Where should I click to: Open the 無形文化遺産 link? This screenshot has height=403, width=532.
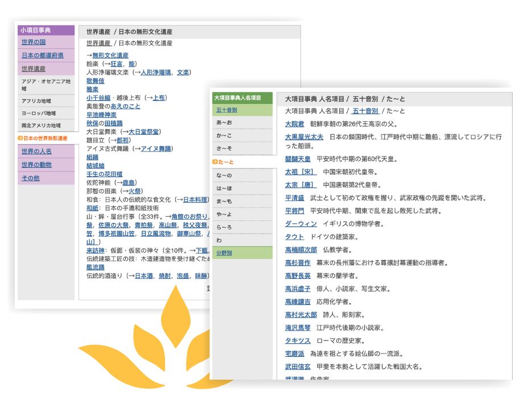110,55
